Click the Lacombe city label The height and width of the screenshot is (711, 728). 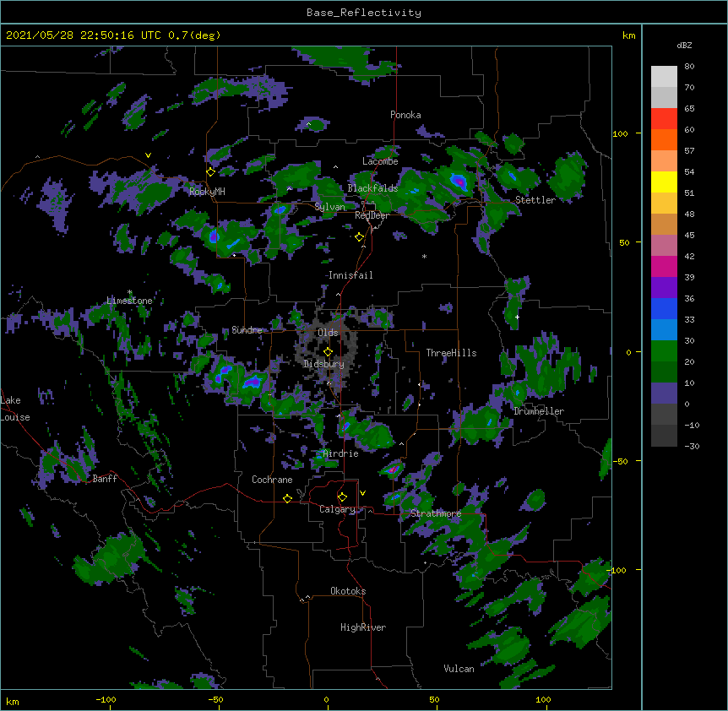(380, 161)
